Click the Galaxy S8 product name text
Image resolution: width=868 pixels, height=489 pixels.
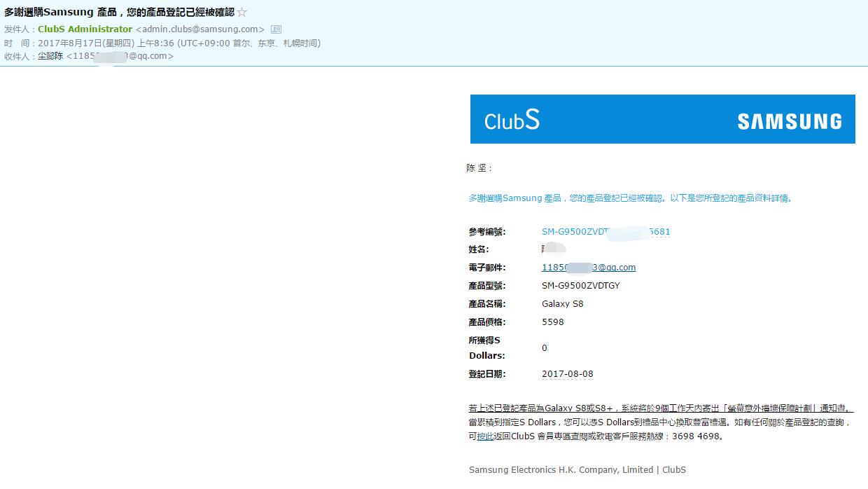click(x=564, y=304)
